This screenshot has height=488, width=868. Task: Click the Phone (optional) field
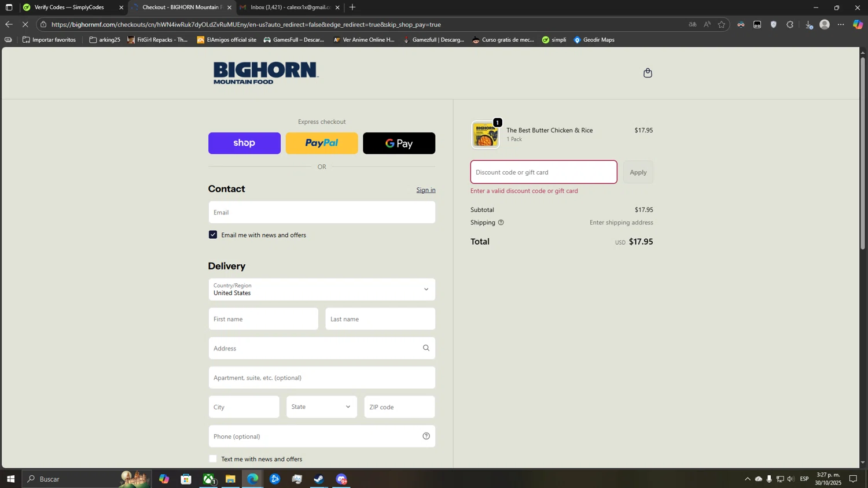click(322, 436)
